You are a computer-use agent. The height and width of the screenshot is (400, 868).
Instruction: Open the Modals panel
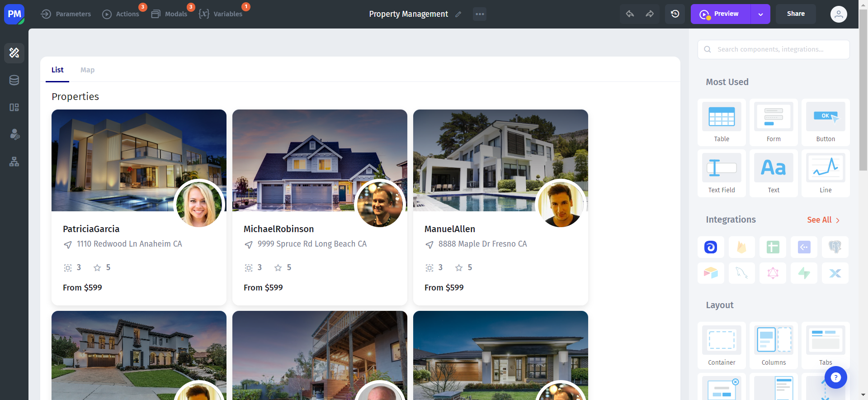tap(169, 14)
